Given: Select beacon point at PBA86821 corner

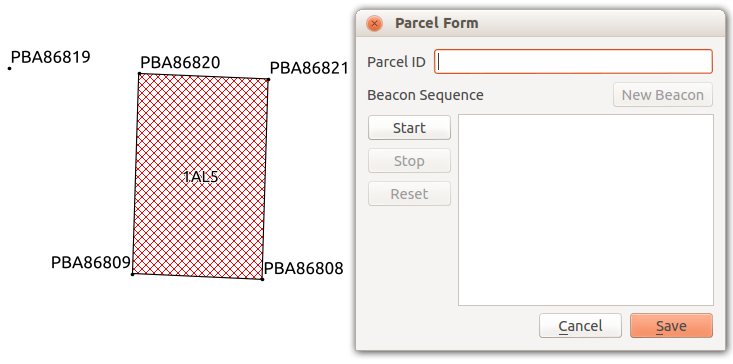Looking at the screenshot, I should click(x=268, y=79).
